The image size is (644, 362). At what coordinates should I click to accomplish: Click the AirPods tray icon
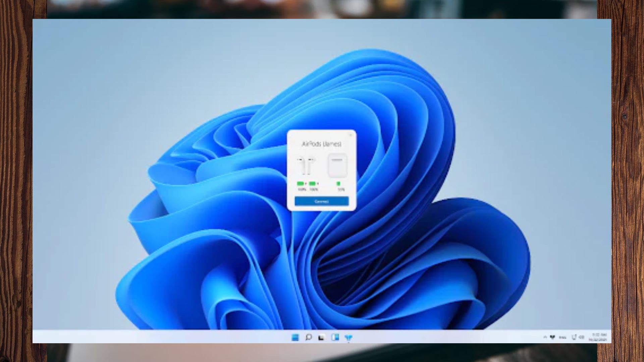[552, 337]
